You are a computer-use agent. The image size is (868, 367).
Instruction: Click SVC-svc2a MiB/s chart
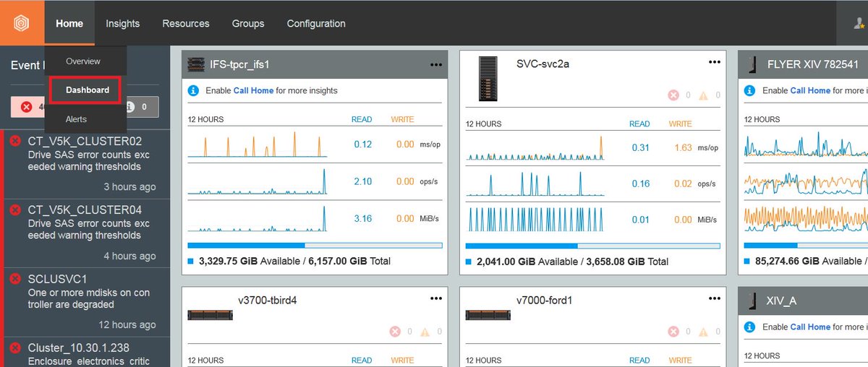pyautogui.click(x=535, y=220)
